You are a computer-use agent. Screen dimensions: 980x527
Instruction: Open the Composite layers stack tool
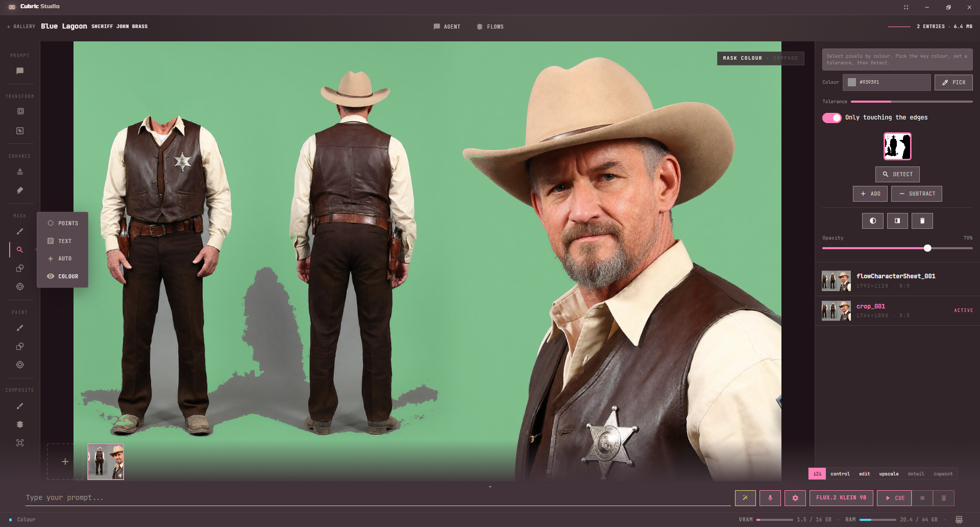tap(20, 424)
